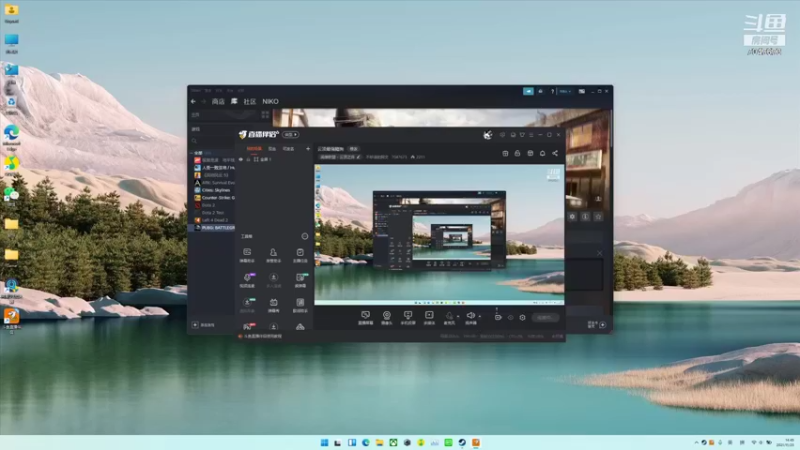Favorite the game with the star icon in Steam
The image size is (800, 450).
[x=598, y=216]
